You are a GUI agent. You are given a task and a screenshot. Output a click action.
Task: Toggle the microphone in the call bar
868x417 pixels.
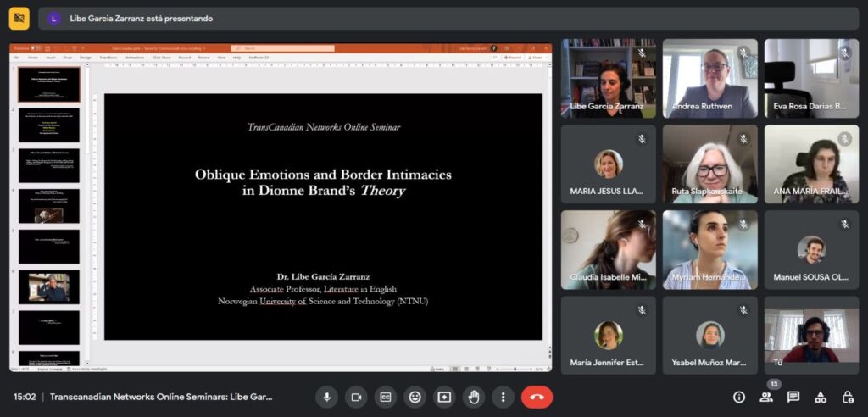[326, 397]
